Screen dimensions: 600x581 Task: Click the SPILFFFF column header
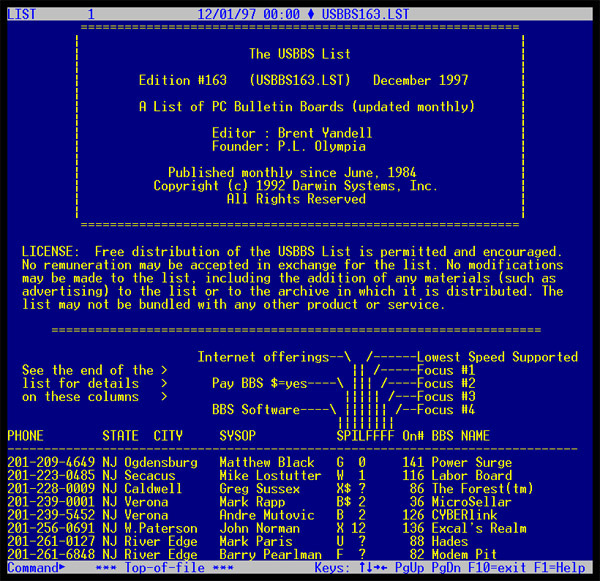click(365, 436)
